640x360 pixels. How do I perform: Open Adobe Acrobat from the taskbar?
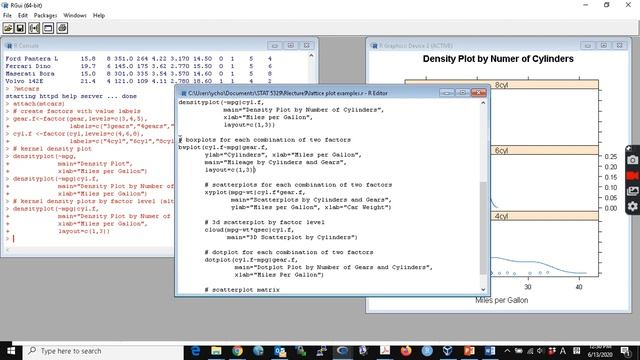[x=384, y=351]
